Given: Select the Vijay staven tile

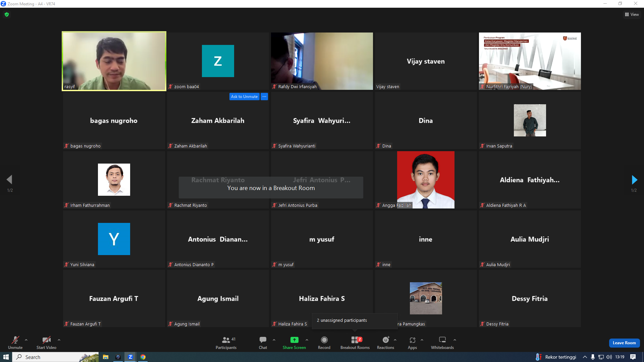Looking at the screenshot, I should 426,61.
